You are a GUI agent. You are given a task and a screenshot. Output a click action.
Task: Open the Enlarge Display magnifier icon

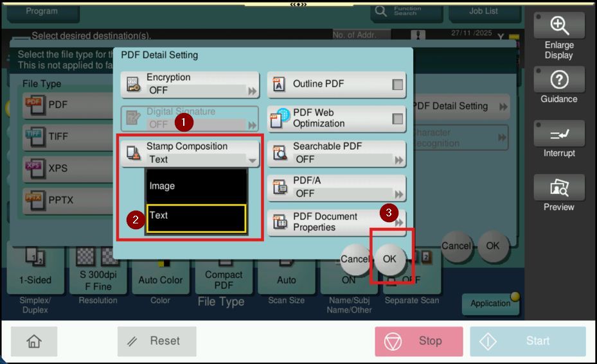pos(559,26)
